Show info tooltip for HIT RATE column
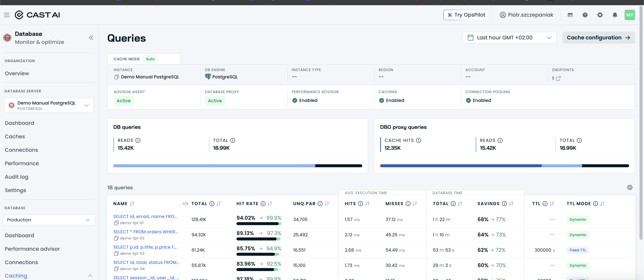The height and width of the screenshot is (280, 644). click(x=263, y=204)
